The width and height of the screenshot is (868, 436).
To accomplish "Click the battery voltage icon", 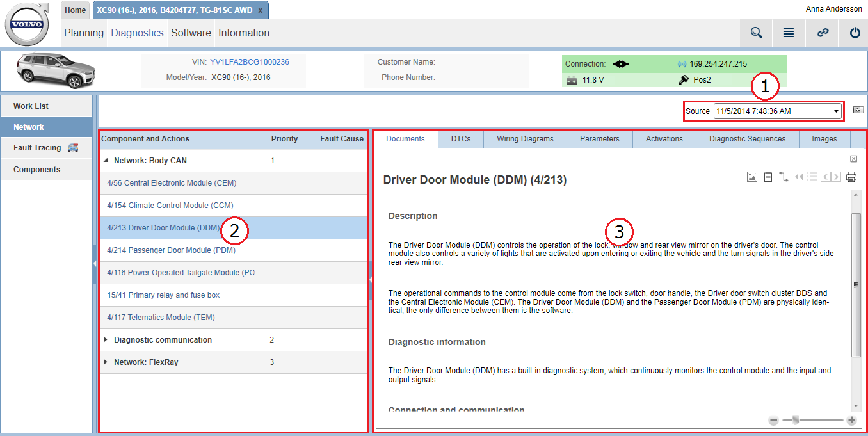I will (572, 80).
